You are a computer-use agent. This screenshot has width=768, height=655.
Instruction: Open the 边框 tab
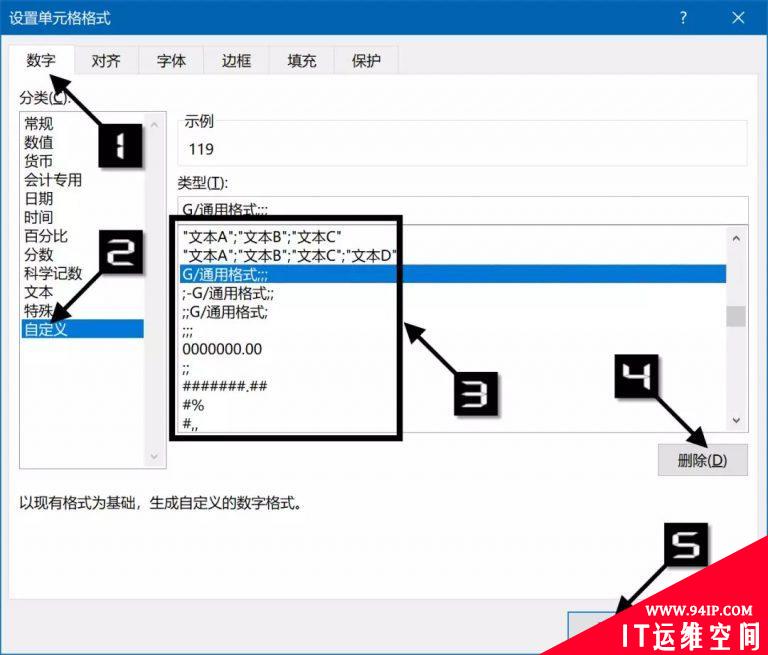(236, 61)
